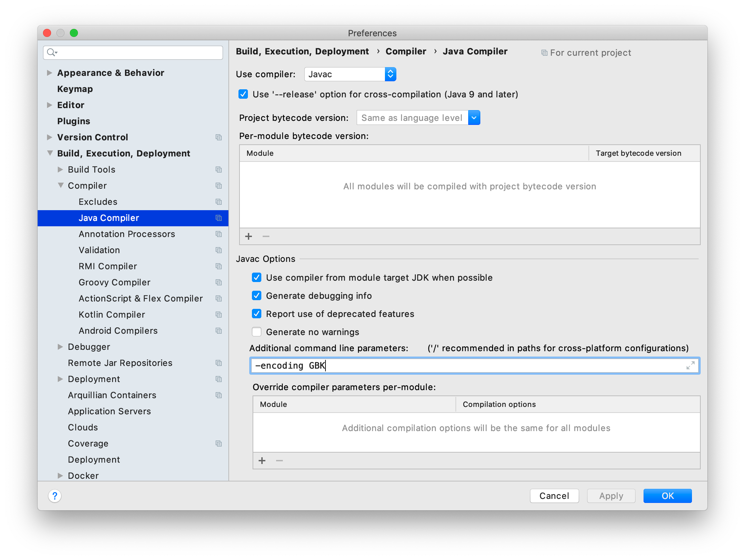This screenshot has width=745, height=560.
Task: Expand the Debugger tree node
Action: click(60, 347)
